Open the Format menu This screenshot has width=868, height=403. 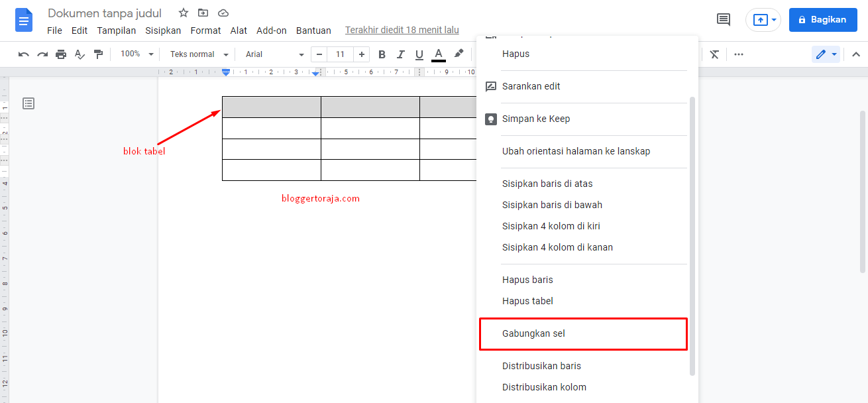pos(206,30)
